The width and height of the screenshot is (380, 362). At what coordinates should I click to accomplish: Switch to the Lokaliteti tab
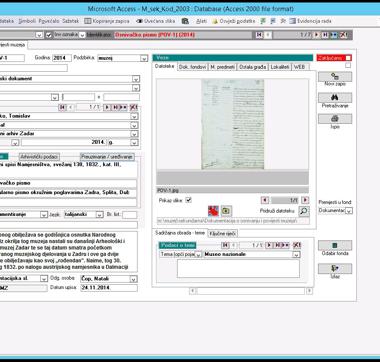click(280, 67)
